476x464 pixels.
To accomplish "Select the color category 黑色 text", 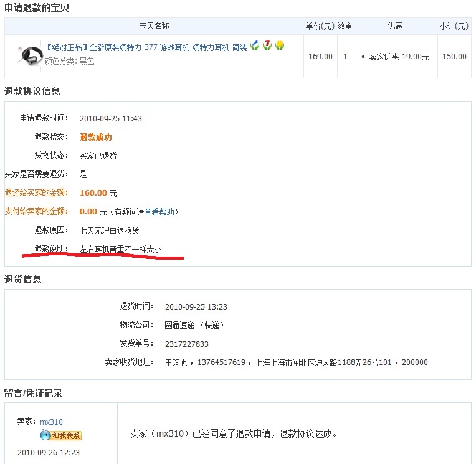I will (x=87, y=61).
